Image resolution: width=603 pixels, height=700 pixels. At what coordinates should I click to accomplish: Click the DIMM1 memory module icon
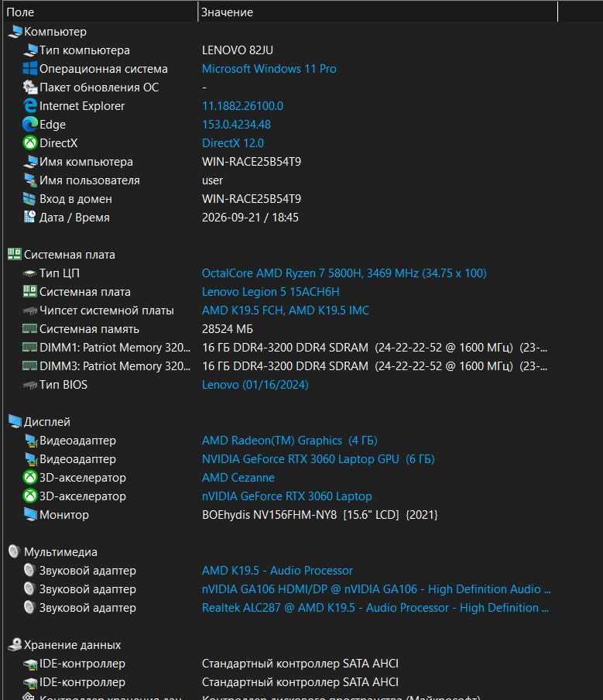coord(30,348)
